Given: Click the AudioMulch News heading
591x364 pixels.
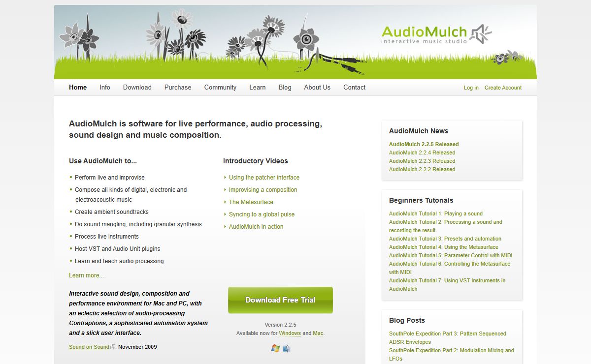Looking at the screenshot, I should point(419,131).
